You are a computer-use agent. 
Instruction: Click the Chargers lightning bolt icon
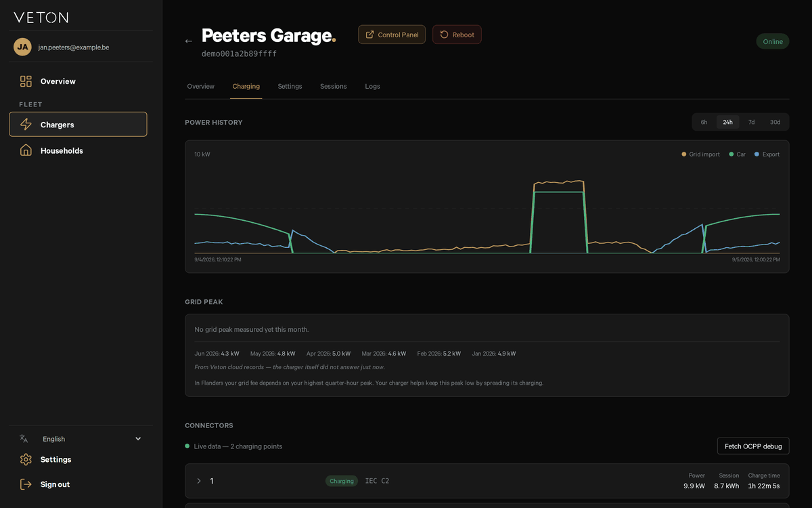pyautogui.click(x=26, y=125)
